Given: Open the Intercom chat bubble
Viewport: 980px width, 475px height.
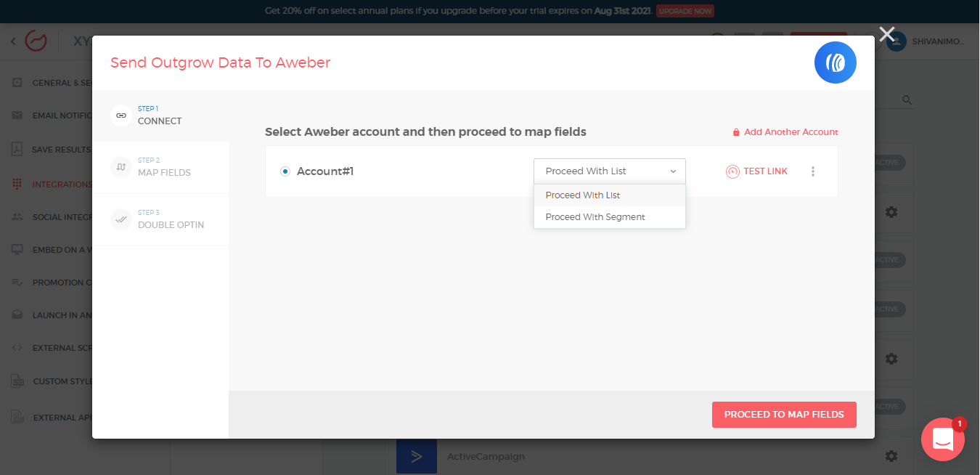Looking at the screenshot, I should (x=942, y=439).
